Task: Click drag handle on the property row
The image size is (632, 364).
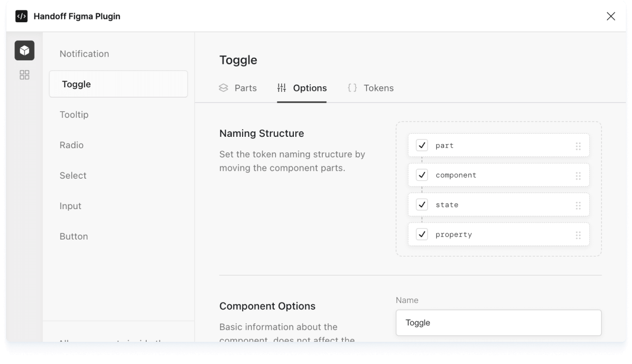Action: click(x=578, y=235)
